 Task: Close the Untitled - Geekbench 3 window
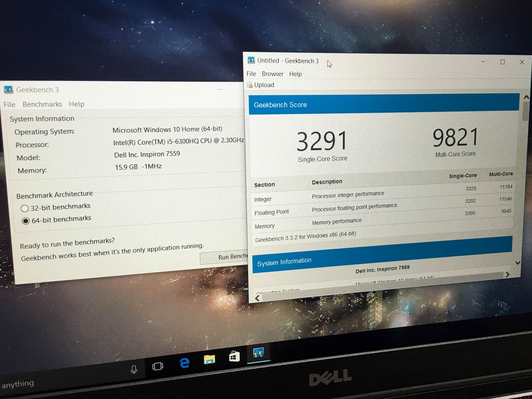pyautogui.click(x=522, y=62)
